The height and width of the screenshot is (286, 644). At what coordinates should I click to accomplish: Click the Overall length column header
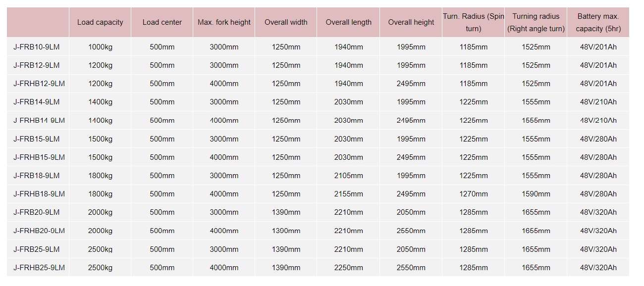[348, 22]
